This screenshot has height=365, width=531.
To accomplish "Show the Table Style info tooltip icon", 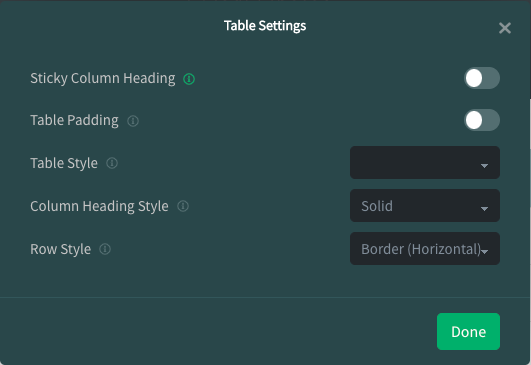I will [x=112, y=163].
